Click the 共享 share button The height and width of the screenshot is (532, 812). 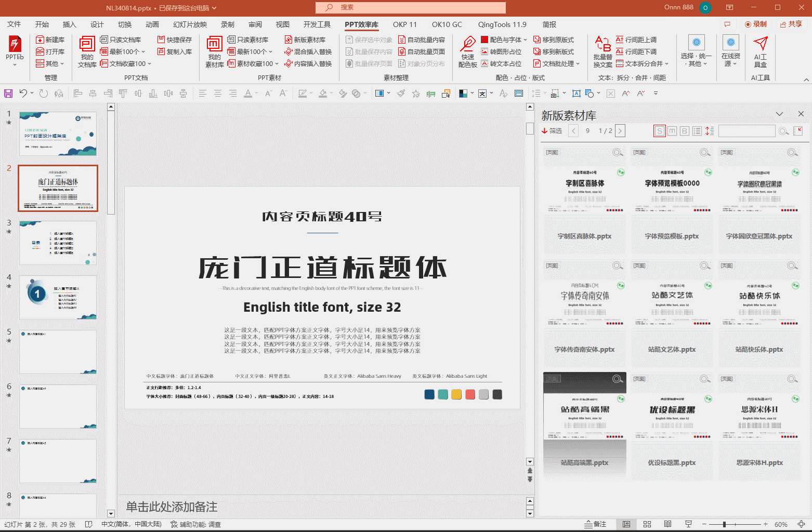[791, 24]
